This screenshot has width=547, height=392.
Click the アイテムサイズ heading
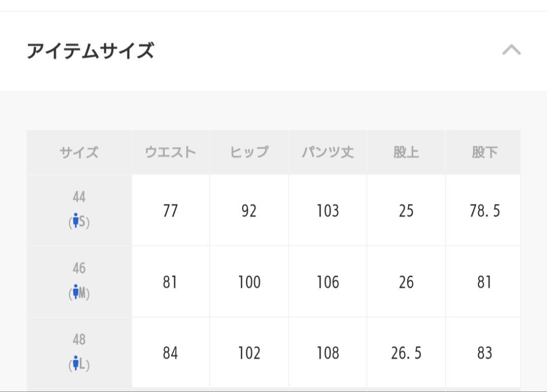[x=90, y=51]
